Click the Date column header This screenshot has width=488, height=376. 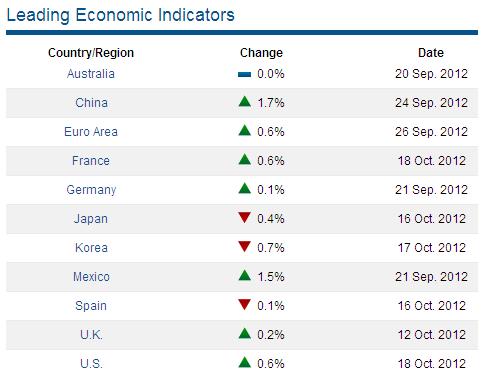coord(431,53)
